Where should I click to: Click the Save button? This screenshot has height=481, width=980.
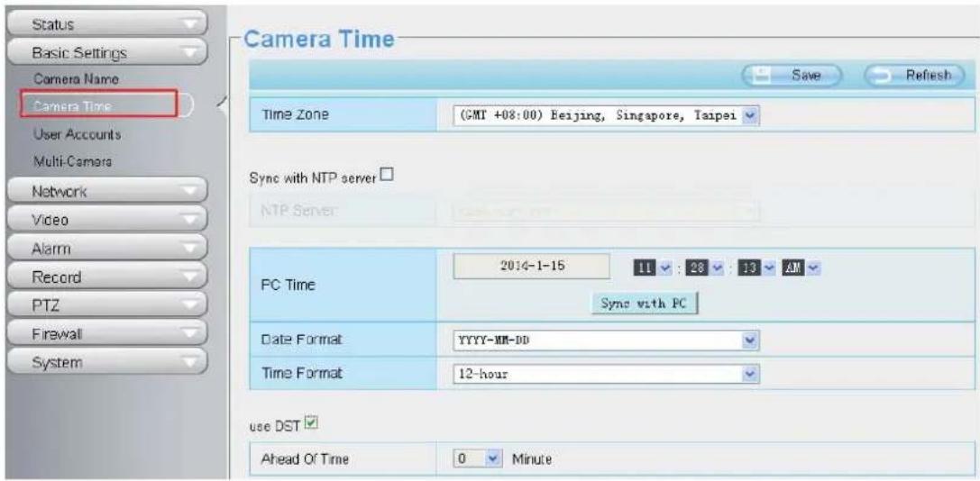point(794,75)
